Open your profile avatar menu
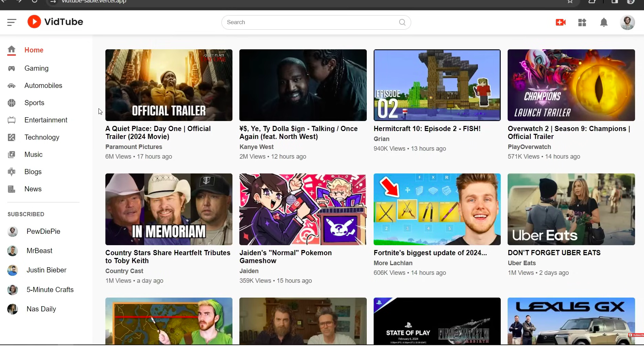Viewport: 644px width, 350px height. point(627,22)
